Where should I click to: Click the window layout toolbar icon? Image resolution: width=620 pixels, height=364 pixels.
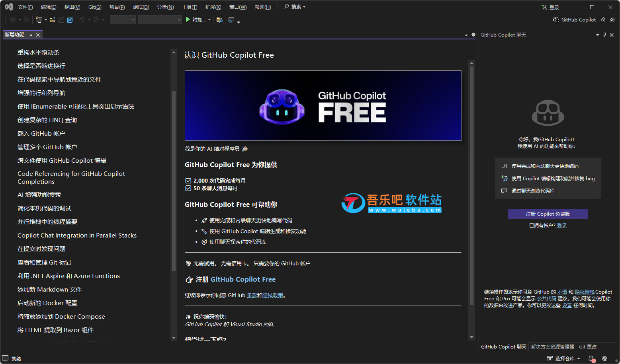click(231, 19)
